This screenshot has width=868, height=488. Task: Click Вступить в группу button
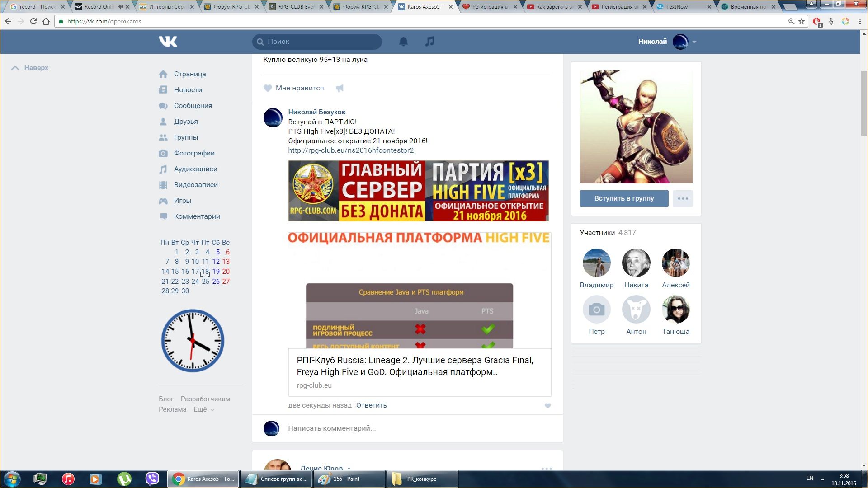tap(624, 198)
